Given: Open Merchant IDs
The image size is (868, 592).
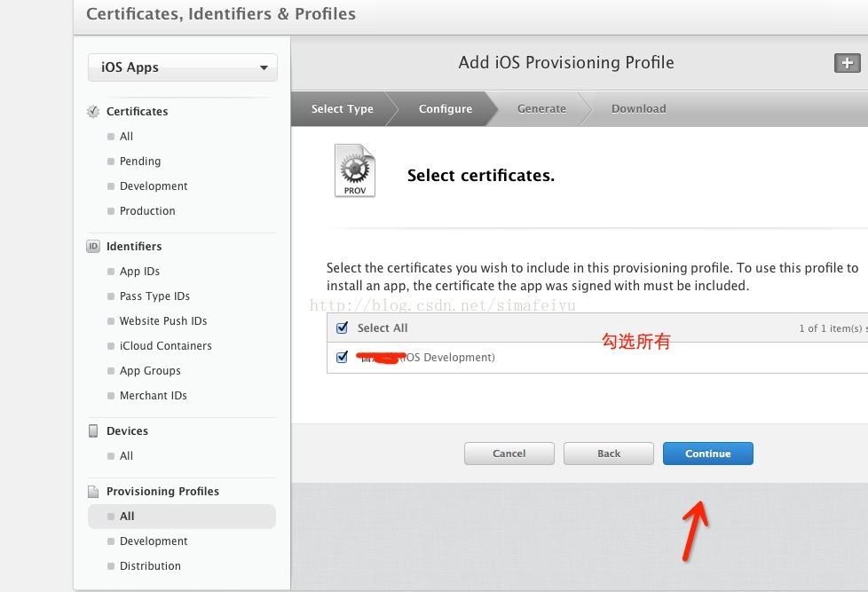Looking at the screenshot, I should 154,395.
